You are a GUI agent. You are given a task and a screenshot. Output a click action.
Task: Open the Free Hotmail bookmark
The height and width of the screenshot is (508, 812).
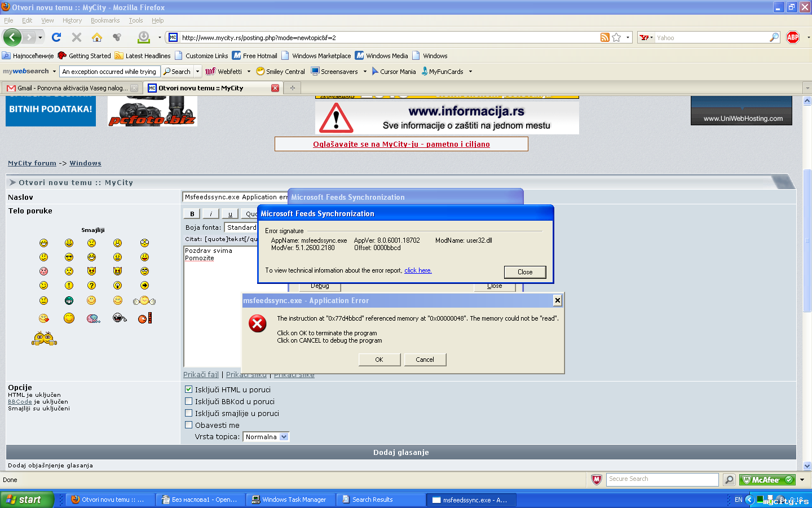tap(255, 56)
